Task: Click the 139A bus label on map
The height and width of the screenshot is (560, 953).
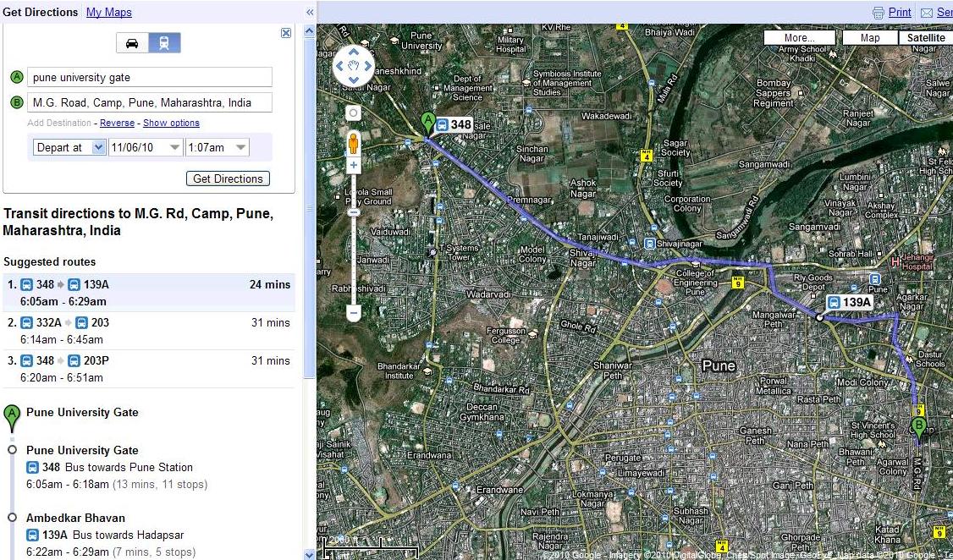Action: coord(849,303)
